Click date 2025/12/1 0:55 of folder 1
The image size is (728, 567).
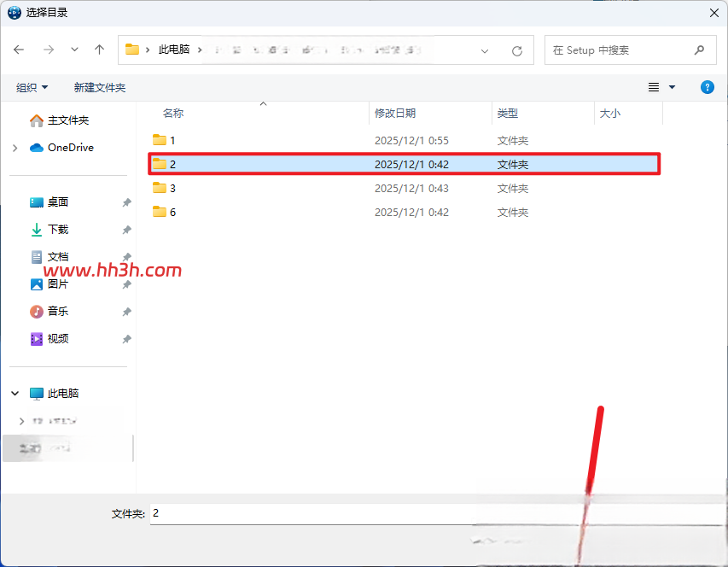click(x=411, y=140)
